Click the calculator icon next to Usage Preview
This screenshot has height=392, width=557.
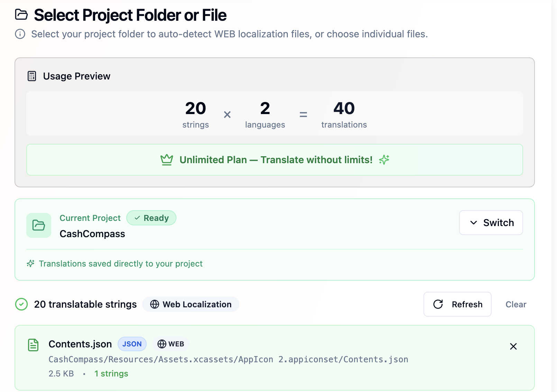32,76
